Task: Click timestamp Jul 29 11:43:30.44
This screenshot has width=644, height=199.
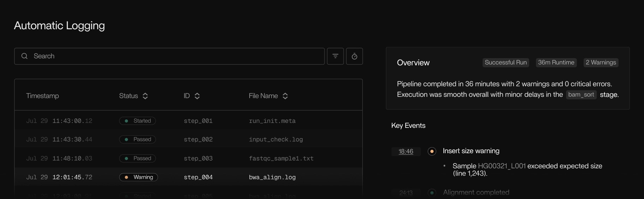Action: (59, 139)
